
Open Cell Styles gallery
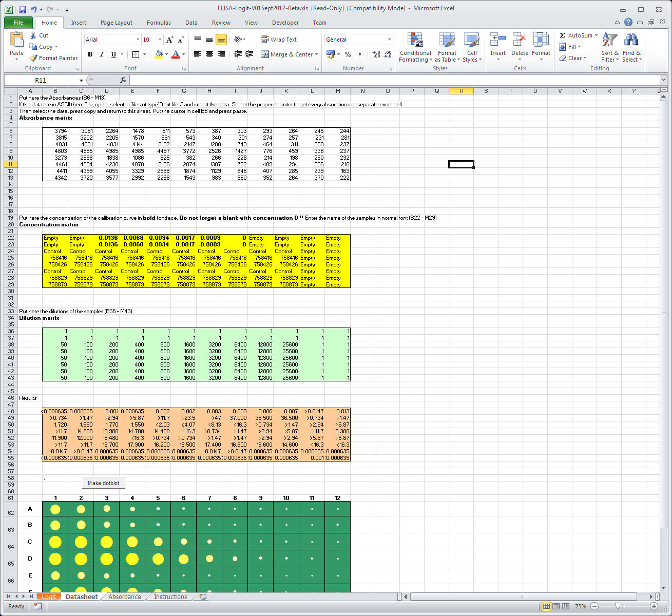point(472,47)
